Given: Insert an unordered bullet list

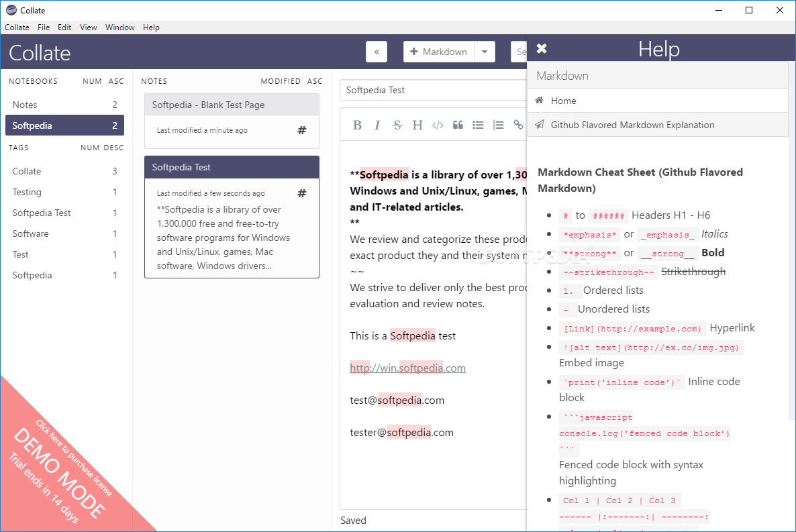Looking at the screenshot, I should coord(479,125).
